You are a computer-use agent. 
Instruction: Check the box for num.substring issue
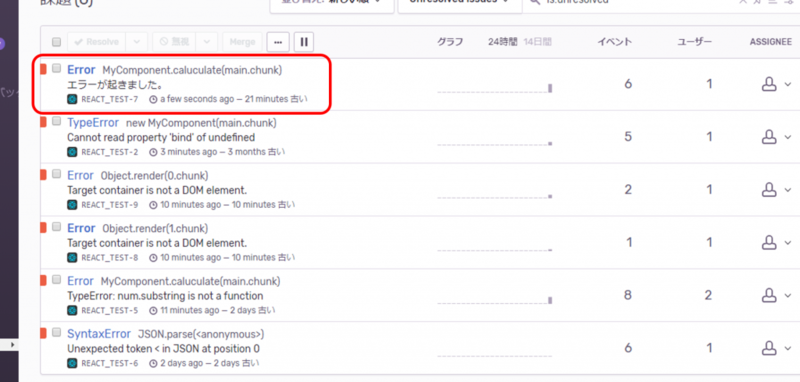[57, 279]
